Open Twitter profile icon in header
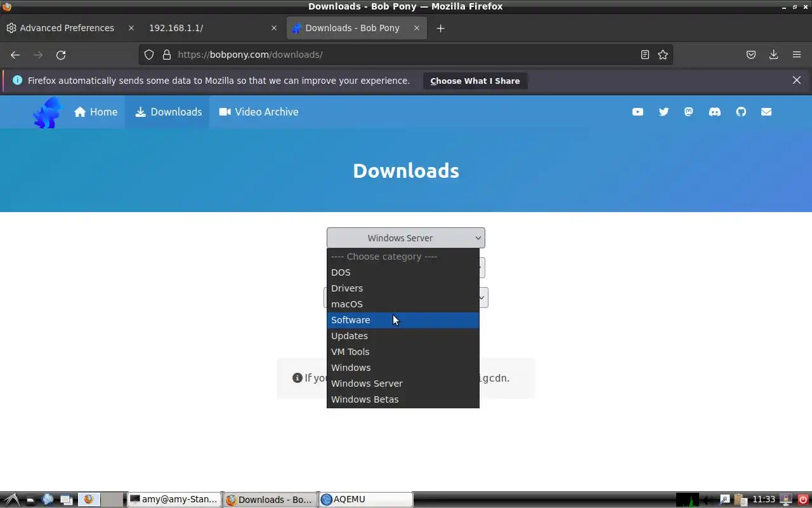This screenshot has height=508, width=812. click(x=664, y=112)
